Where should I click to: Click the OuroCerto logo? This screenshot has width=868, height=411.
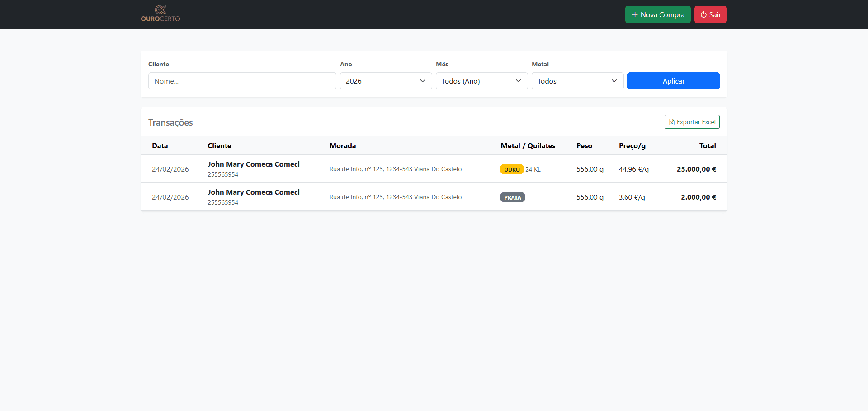160,14
